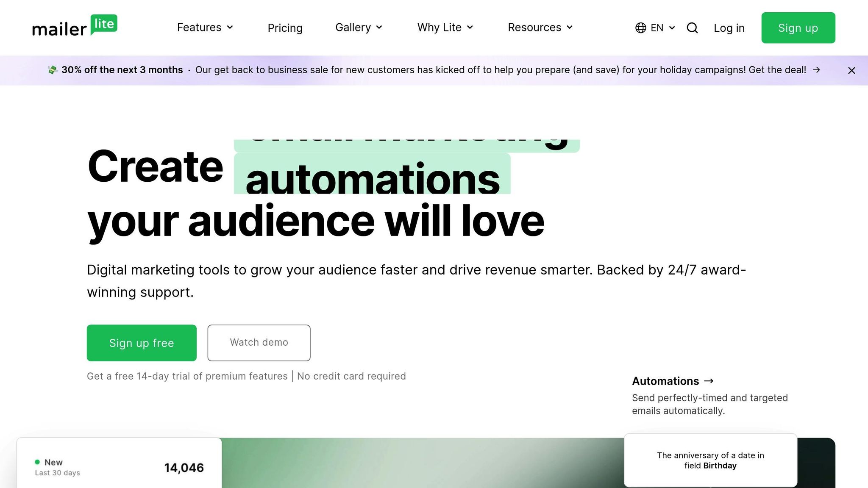Click the globe language icon

[640, 28]
